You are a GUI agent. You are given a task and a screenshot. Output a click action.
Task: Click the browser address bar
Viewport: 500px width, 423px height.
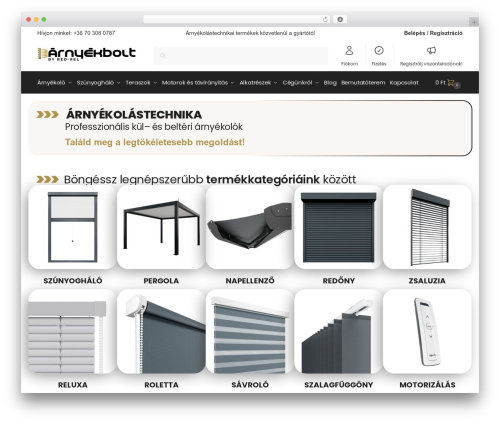pos(237,19)
